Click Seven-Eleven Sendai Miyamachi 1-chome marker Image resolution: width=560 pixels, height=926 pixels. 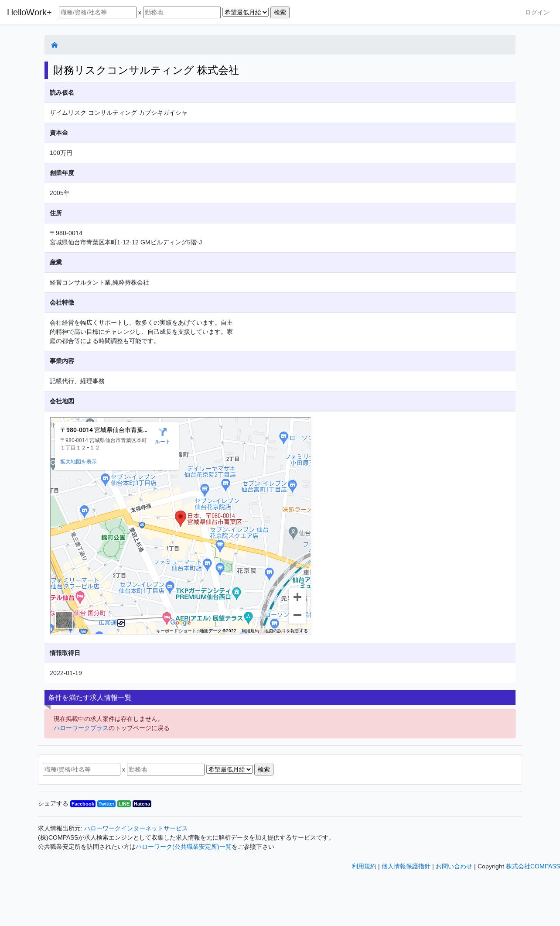pos(293,485)
